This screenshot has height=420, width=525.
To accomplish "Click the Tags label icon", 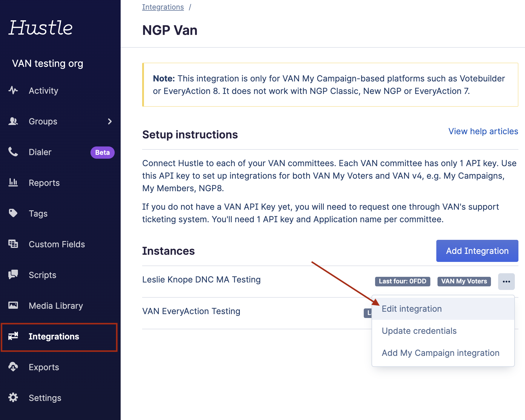I will pyautogui.click(x=13, y=213).
